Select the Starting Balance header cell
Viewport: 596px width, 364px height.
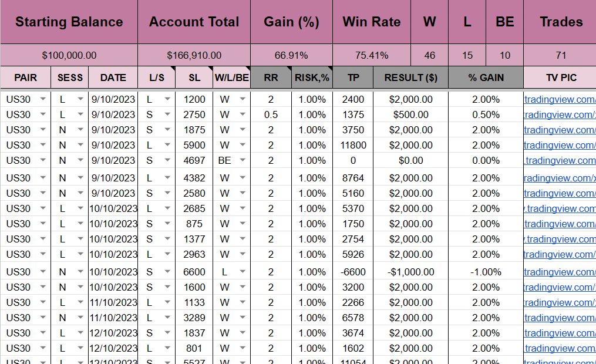tap(69, 22)
